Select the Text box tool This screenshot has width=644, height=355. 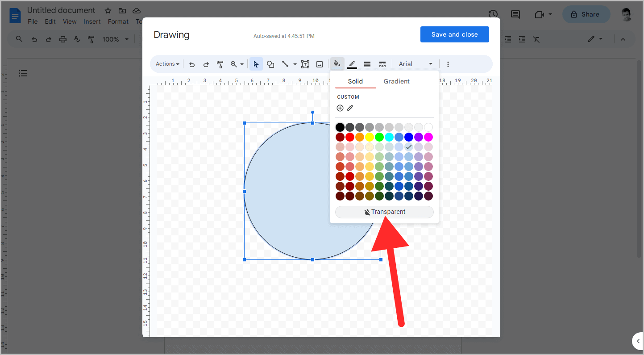pyautogui.click(x=305, y=64)
